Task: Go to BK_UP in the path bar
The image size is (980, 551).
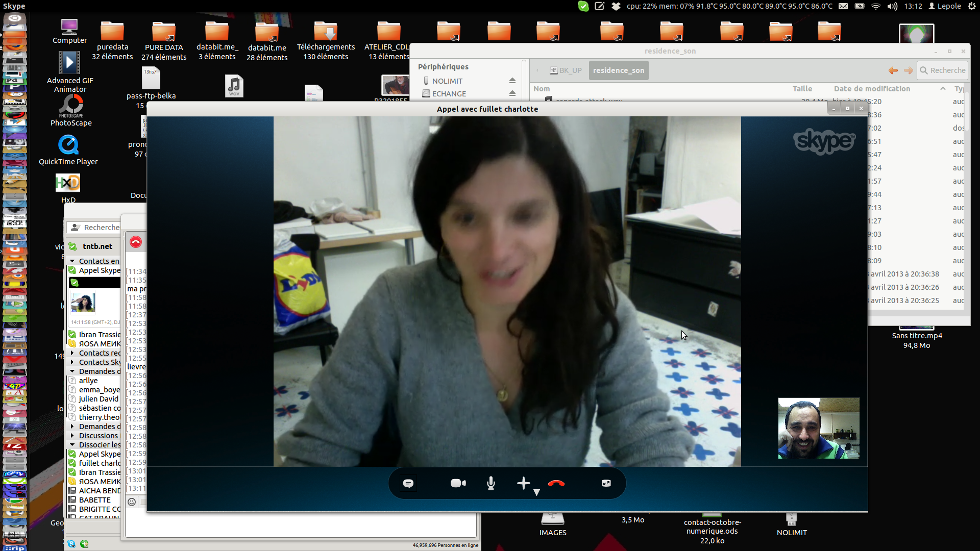Action: click(566, 70)
